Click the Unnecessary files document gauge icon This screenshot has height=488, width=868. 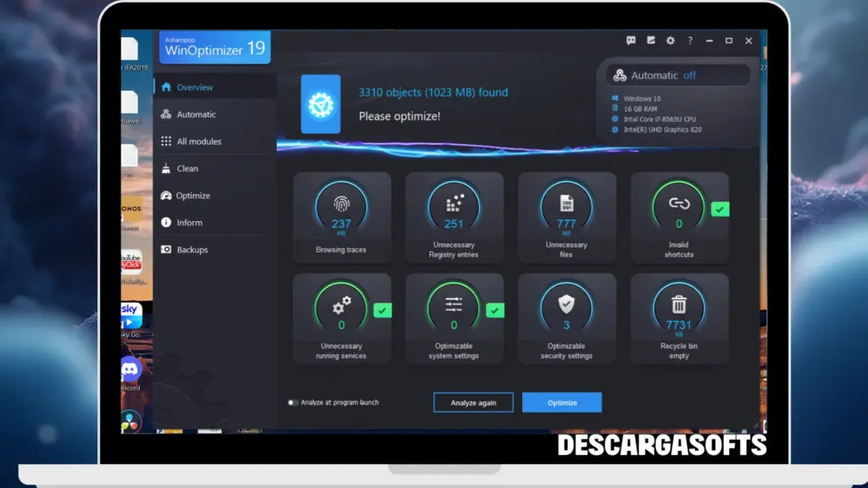tap(566, 204)
